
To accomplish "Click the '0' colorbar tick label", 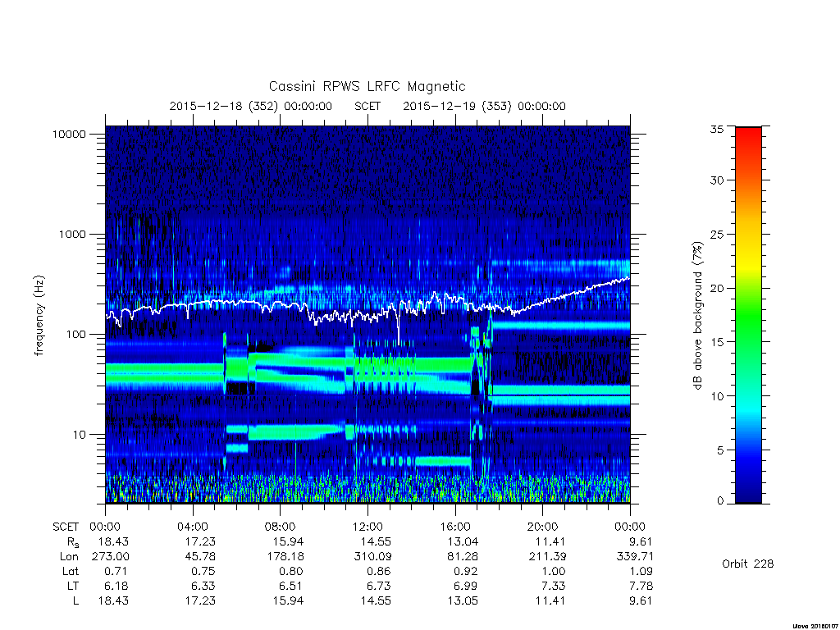I will click(x=720, y=501).
